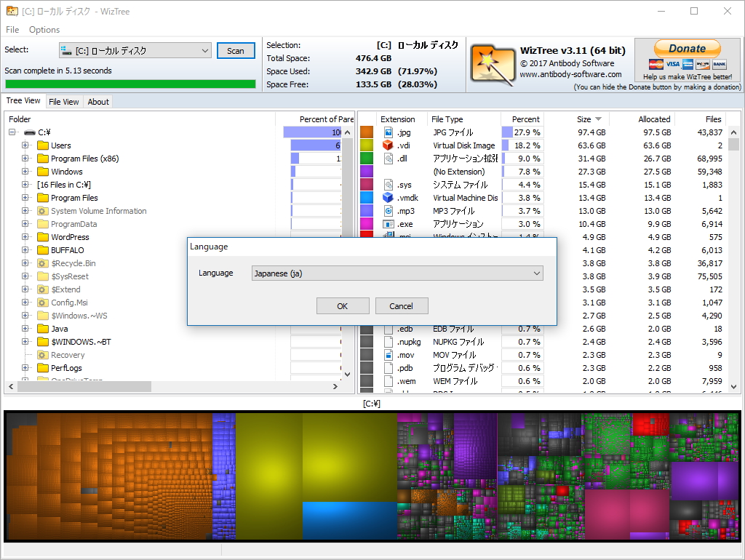Viewport: 745px width, 560px height.
Task: Click the folder tree scroll-up arrow
Action: [x=347, y=132]
